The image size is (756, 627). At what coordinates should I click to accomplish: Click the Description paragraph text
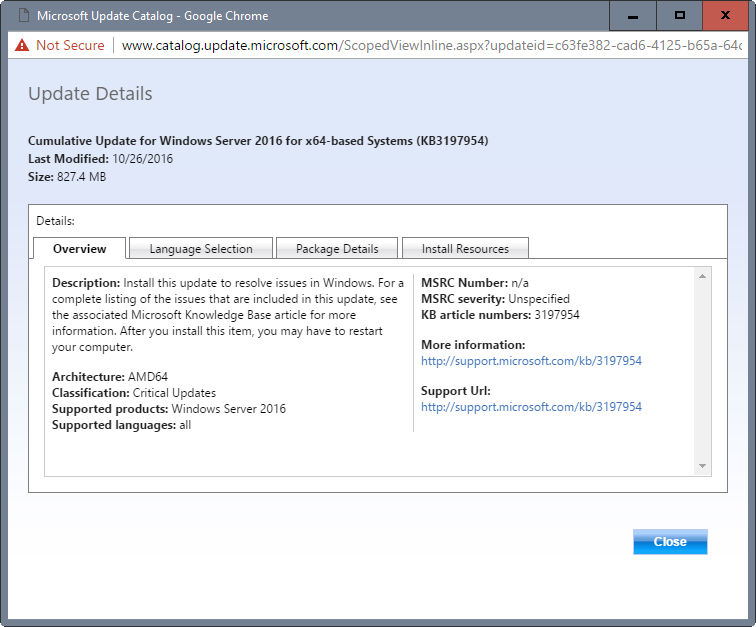(x=228, y=314)
